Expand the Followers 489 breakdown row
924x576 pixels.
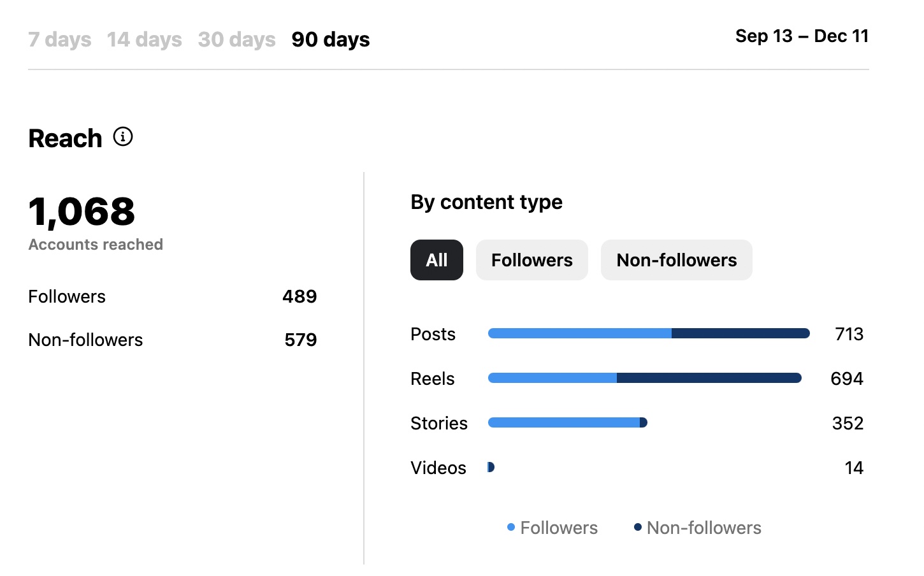coord(172,296)
